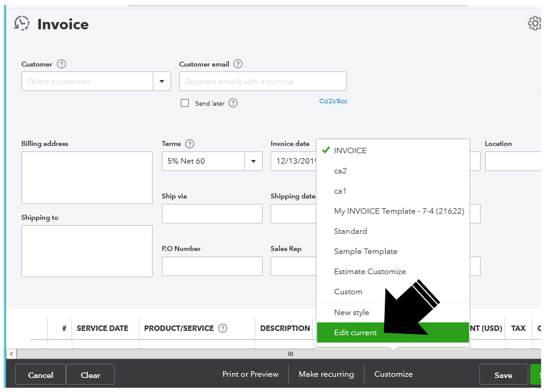Screen dimensions: 546x392
Task: Open settings gear at top right
Action: tap(534, 23)
